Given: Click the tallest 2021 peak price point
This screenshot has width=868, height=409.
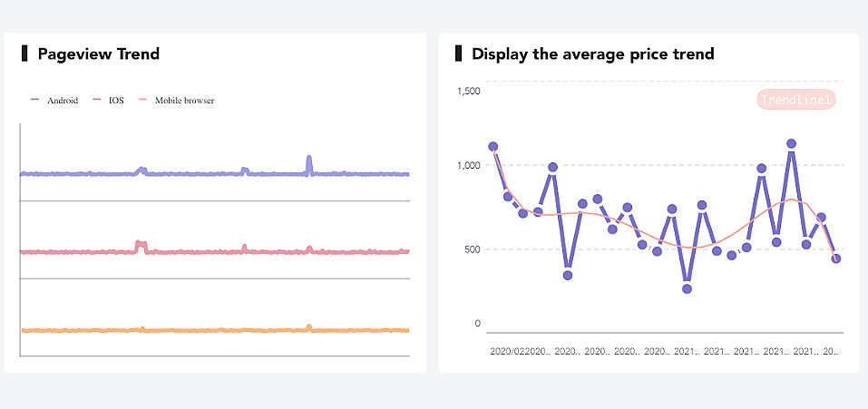Looking at the screenshot, I should pos(791,143).
